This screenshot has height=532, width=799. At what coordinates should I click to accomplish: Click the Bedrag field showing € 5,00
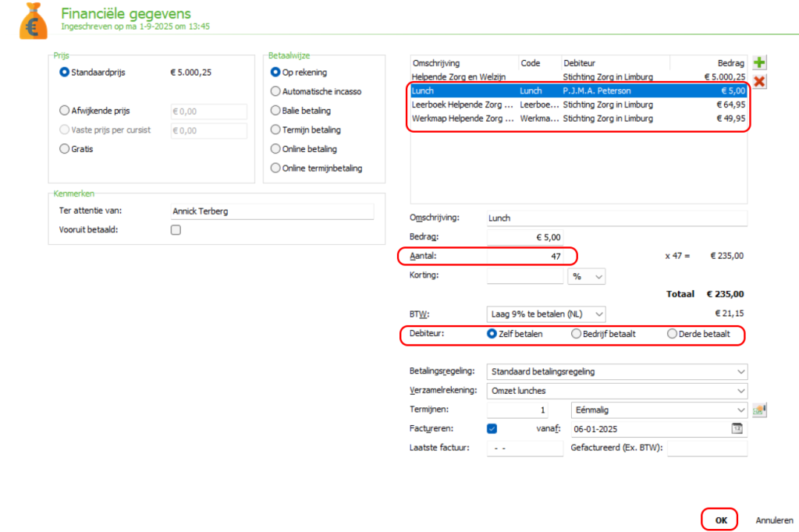525,237
